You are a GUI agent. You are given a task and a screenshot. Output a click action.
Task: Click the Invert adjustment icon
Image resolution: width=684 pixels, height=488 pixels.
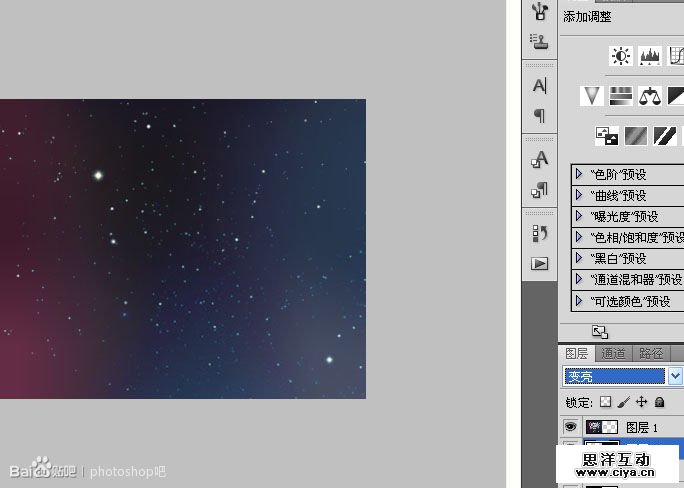(606, 135)
